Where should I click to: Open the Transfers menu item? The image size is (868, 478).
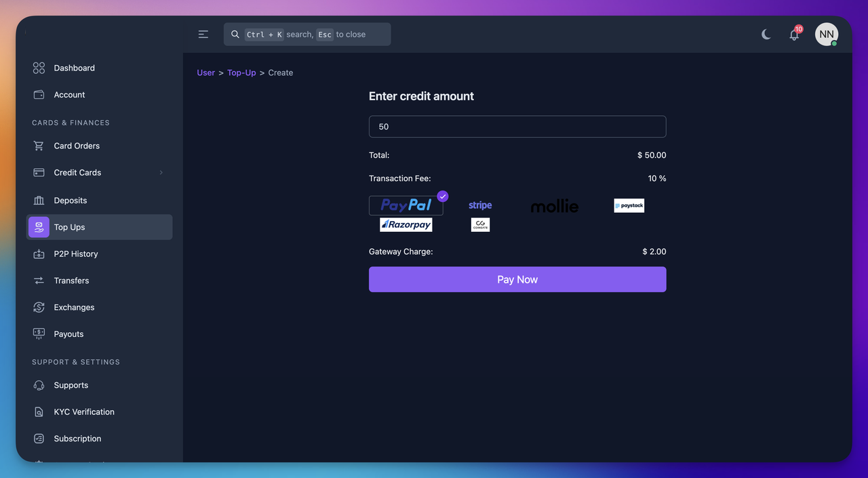coord(99,281)
